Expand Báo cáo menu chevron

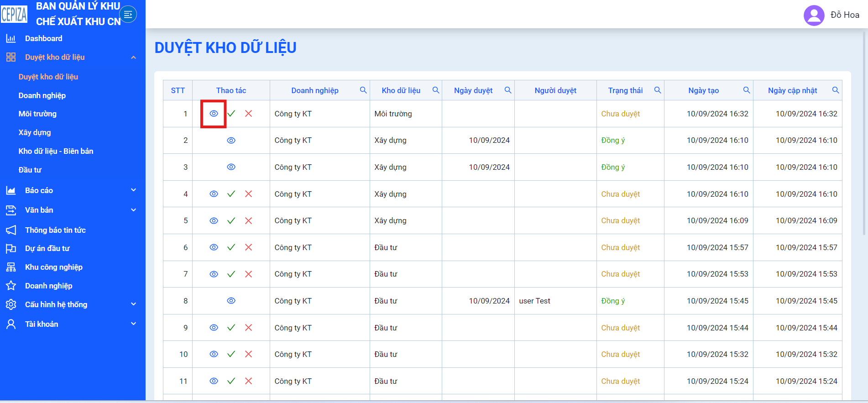pyautogui.click(x=134, y=190)
